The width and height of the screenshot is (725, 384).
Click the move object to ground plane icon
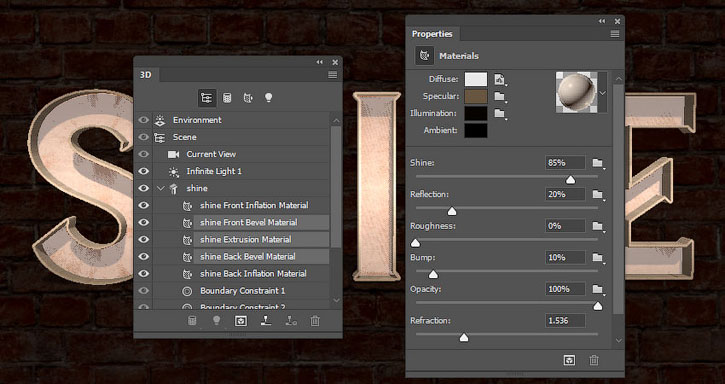(x=266, y=321)
